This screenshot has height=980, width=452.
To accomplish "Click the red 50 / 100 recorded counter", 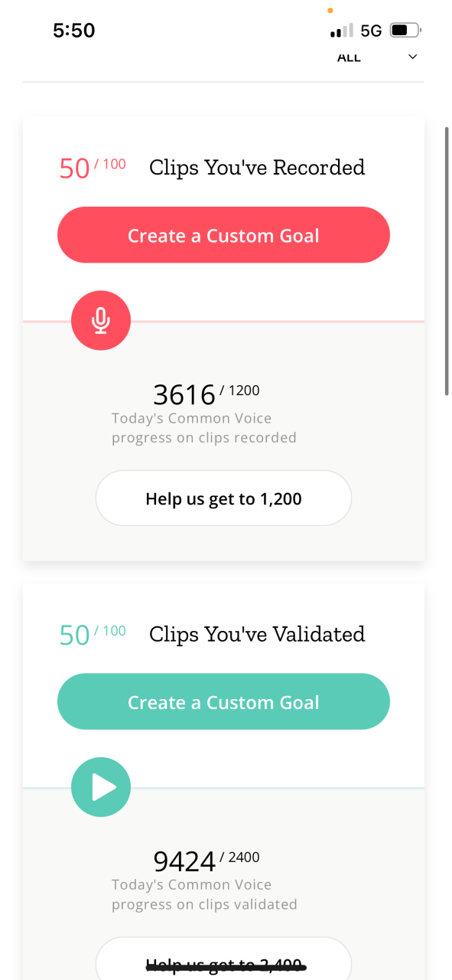I will 93,168.
